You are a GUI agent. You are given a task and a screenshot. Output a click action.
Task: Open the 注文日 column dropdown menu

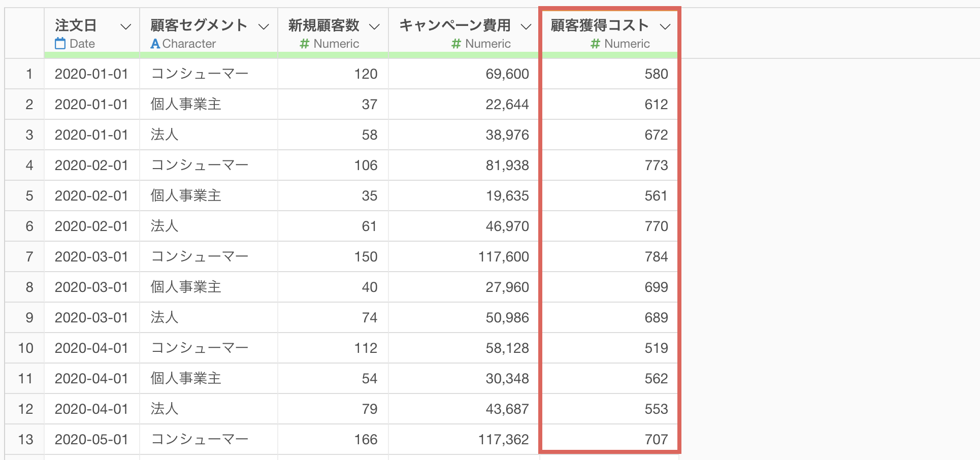tap(125, 27)
